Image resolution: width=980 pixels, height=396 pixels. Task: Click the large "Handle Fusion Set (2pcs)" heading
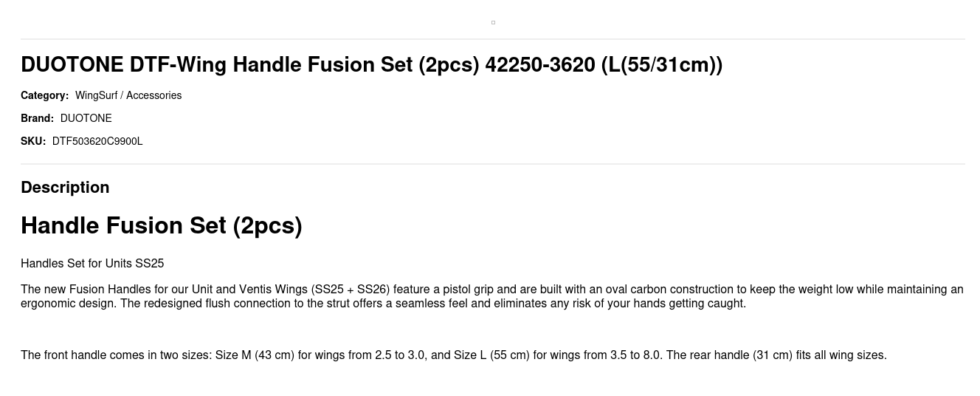tap(162, 225)
